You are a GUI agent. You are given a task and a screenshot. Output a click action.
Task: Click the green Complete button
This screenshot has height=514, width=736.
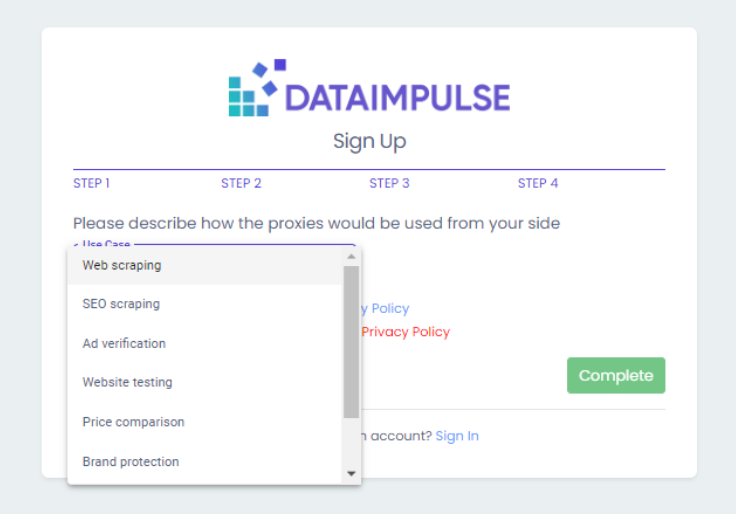616,376
